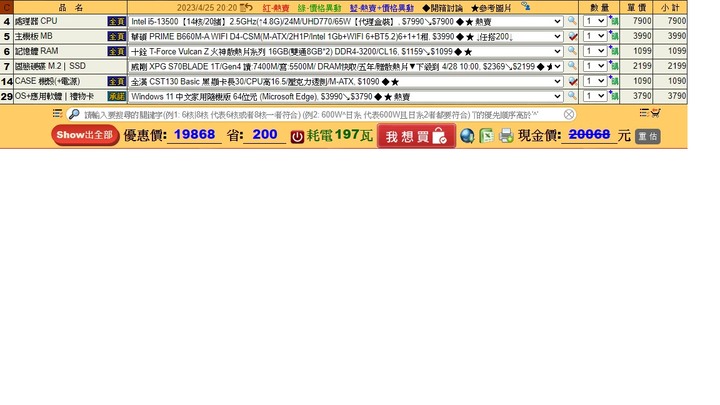Click the green 購 icon on the SSD row

(x=613, y=66)
